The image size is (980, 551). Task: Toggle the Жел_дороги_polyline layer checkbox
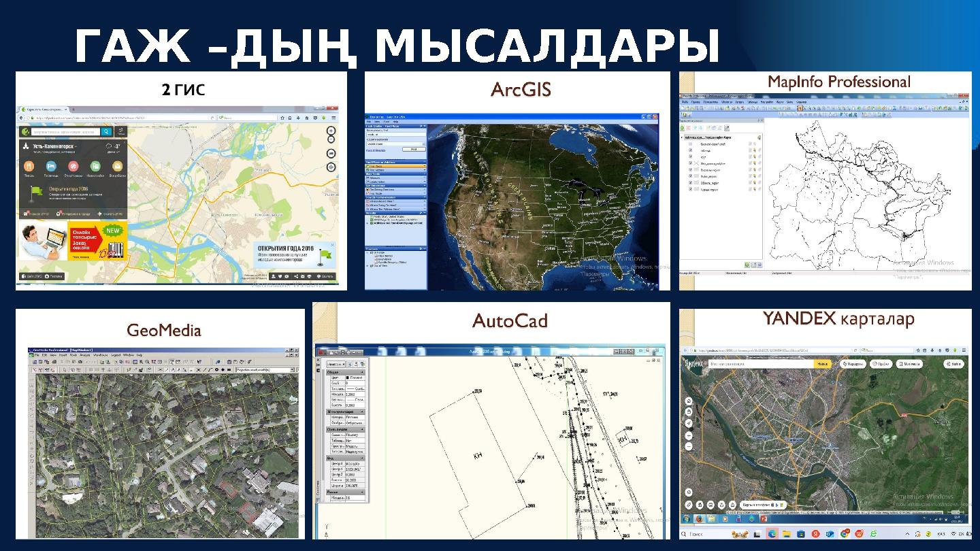tap(691, 163)
